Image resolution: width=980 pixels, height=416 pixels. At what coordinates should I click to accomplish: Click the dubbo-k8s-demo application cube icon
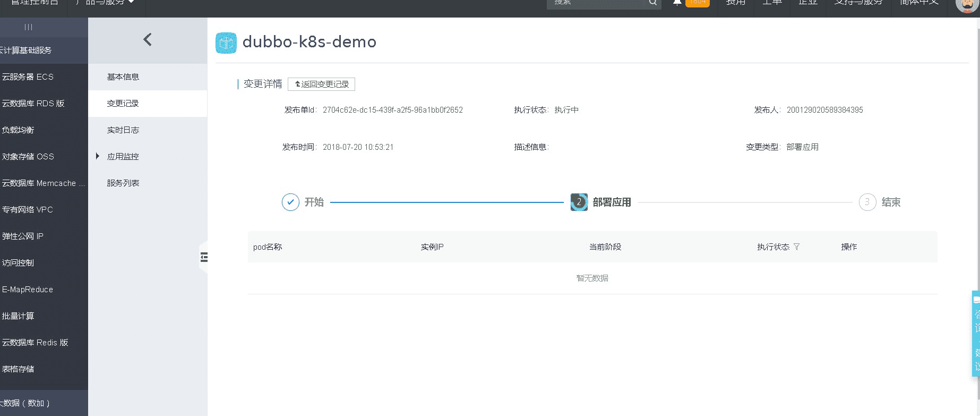point(226,43)
